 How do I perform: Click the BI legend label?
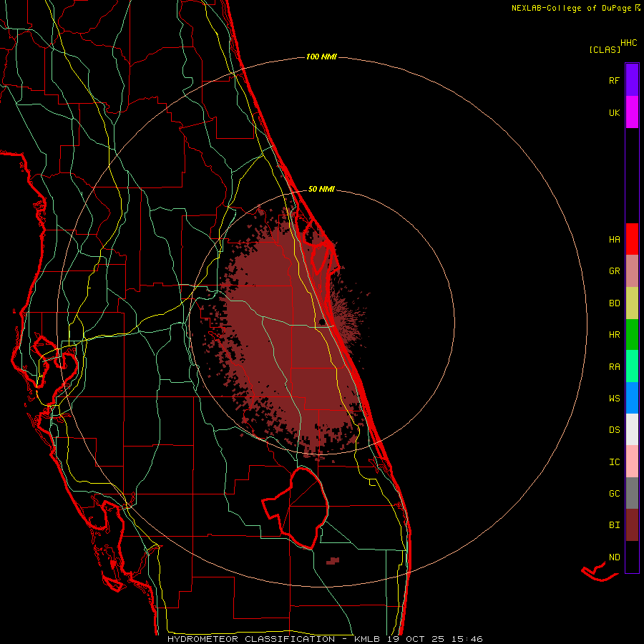(x=614, y=525)
